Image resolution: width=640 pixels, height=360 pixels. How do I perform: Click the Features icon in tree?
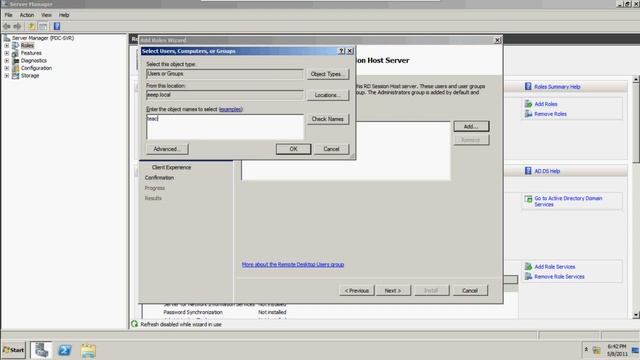[15, 53]
